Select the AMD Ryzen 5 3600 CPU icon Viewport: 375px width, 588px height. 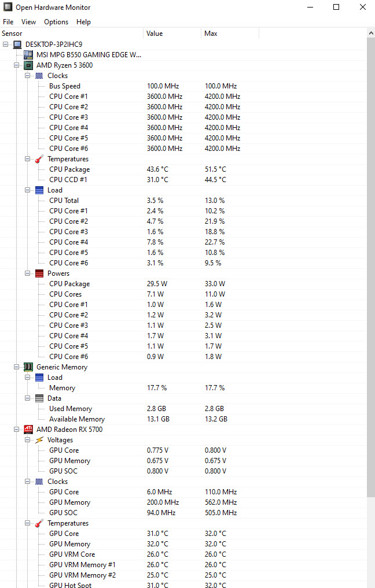coord(28,65)
